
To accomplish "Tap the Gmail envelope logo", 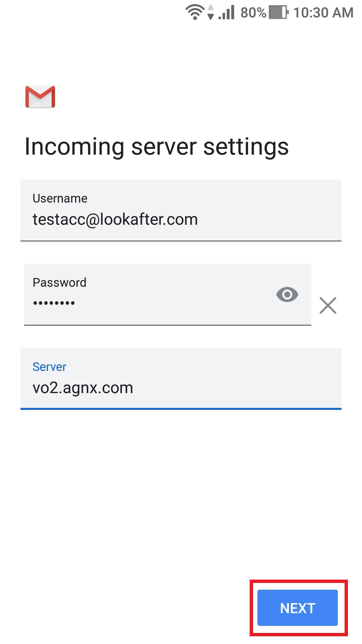I will [40, 97].
